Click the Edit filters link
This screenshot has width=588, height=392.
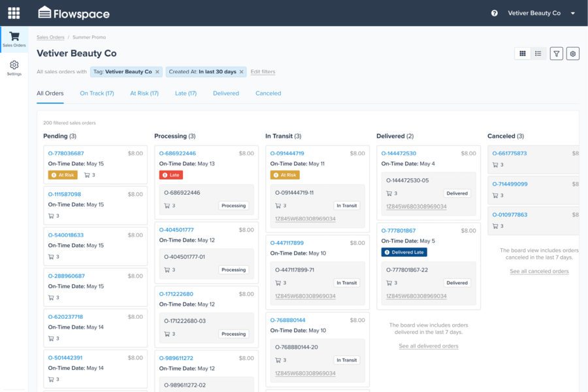pyautogui.click(x=263, y=72)
